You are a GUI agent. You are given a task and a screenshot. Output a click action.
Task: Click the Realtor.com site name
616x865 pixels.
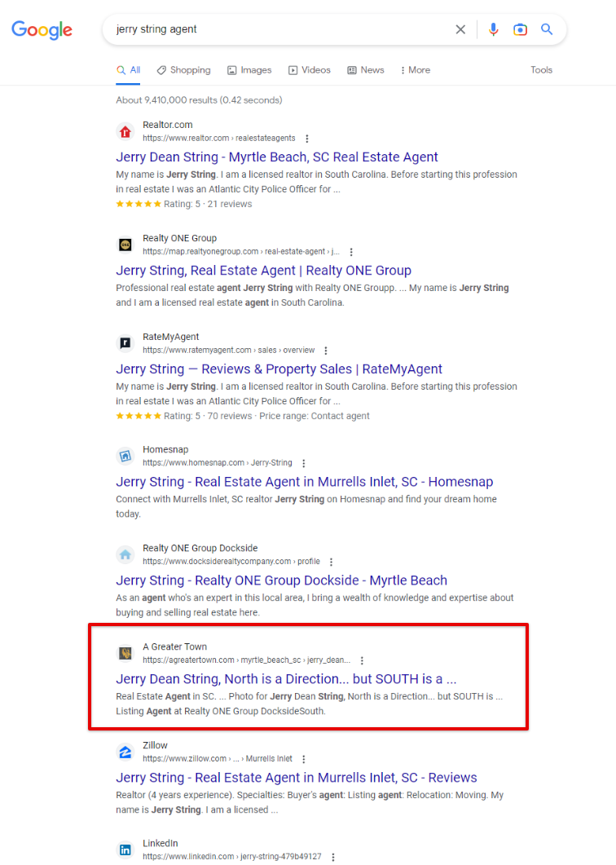click(x=168, y=125)
